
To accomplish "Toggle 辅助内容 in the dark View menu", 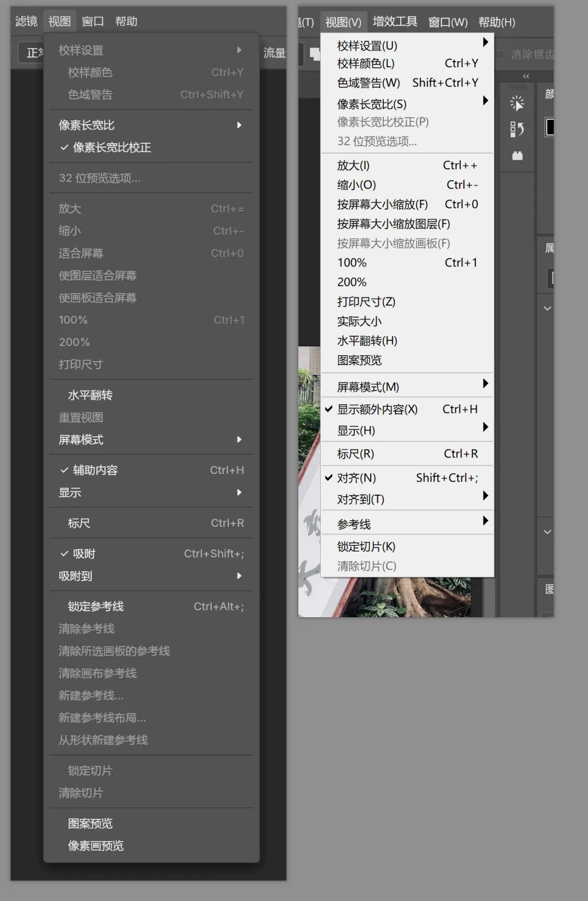I will pos(151,470).
